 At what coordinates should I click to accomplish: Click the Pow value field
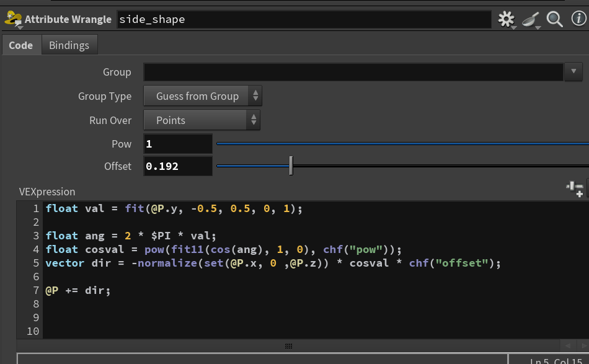pos(178,144)
